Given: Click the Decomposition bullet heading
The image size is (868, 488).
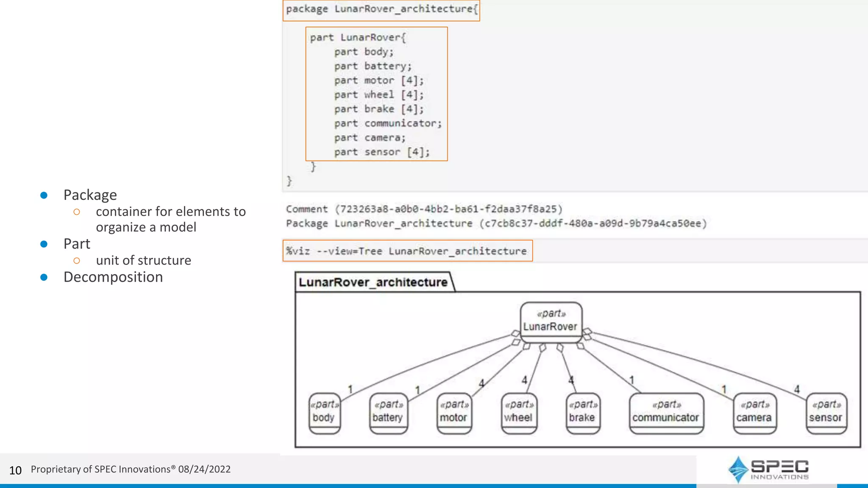Looking at the screenshot, I should click(x=113, y=277).
